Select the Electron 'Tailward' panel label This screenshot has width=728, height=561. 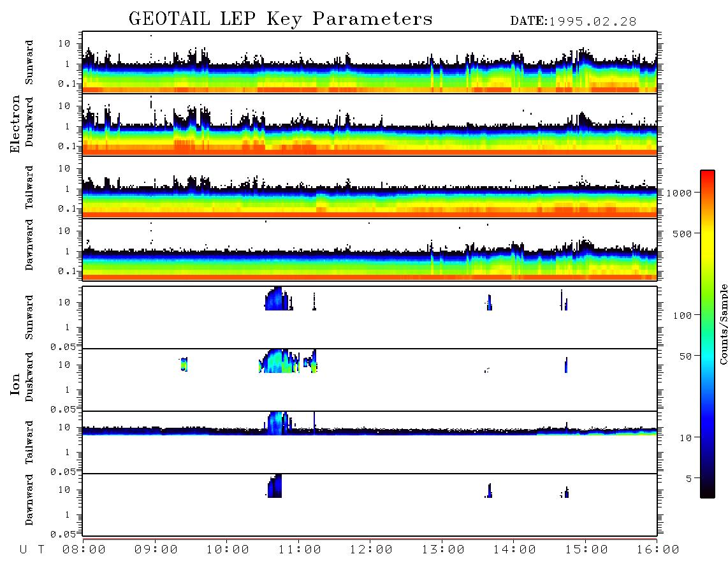(x=29, y=187)
